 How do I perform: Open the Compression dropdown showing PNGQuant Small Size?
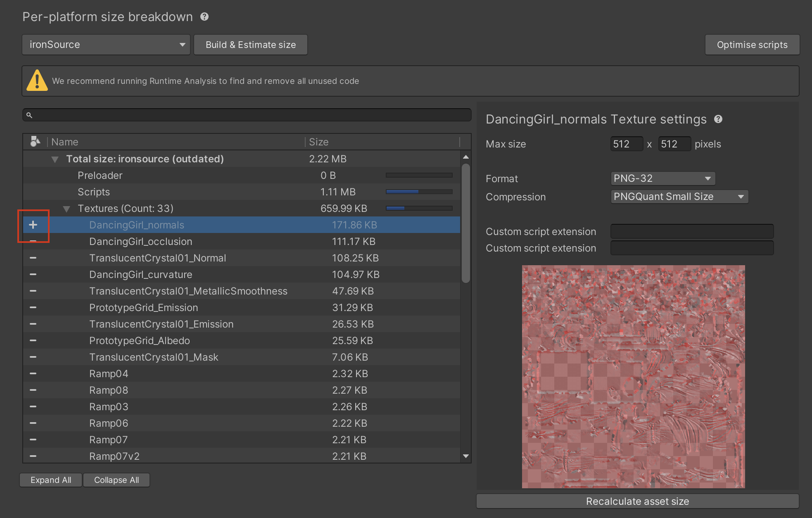[x=679, y=197]
